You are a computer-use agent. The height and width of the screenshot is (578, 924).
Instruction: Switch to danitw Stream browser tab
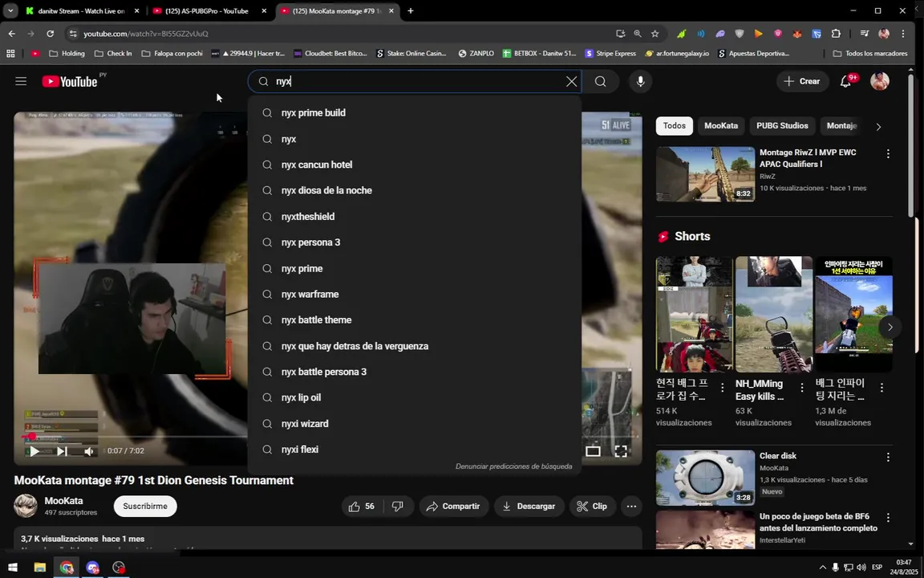(x=81, y=10)
